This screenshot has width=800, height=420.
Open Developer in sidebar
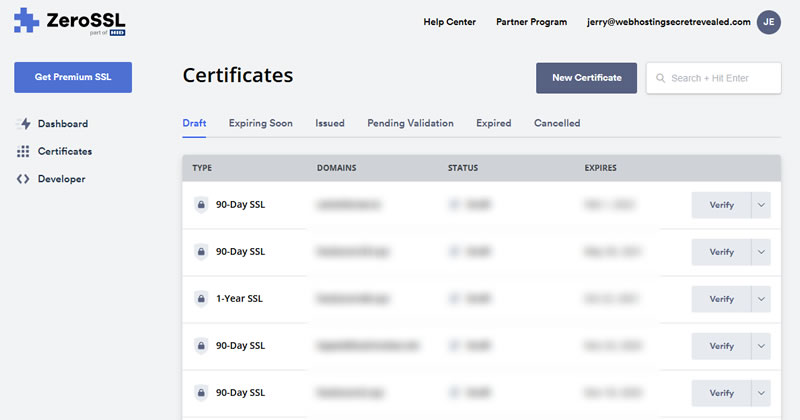[61, 179]
